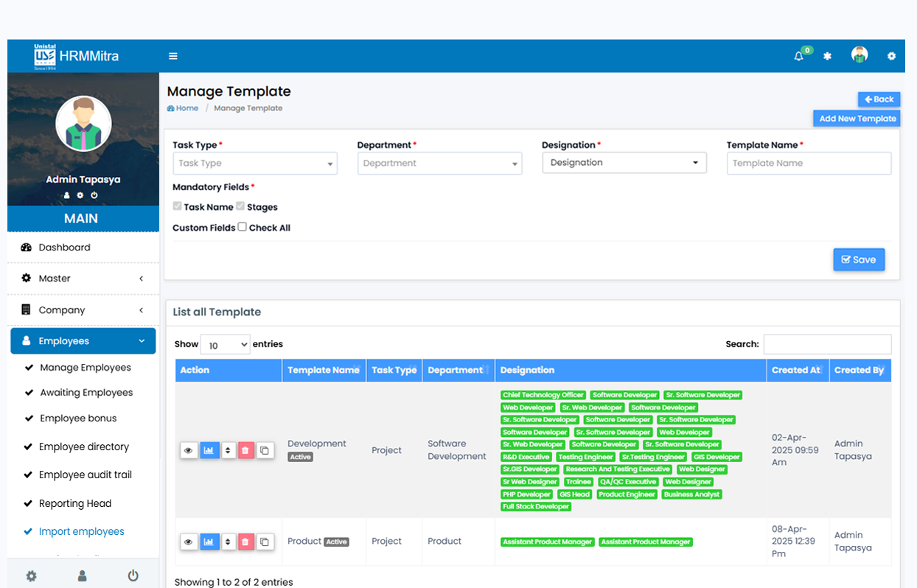Open the notifications bell icon
Viewport: 917px width, 588px height.
click(798, 56)
